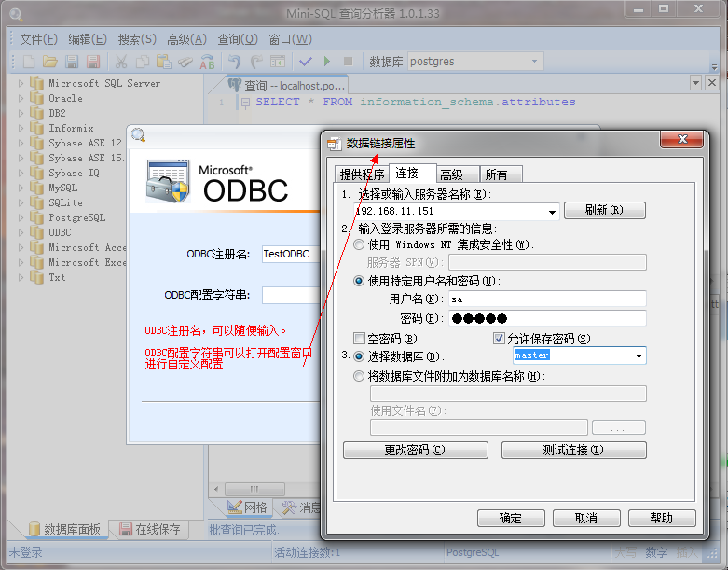The image size is (728, 570).
Task: Click the Oracle folder icon in tree
Action: coord(36,99)
